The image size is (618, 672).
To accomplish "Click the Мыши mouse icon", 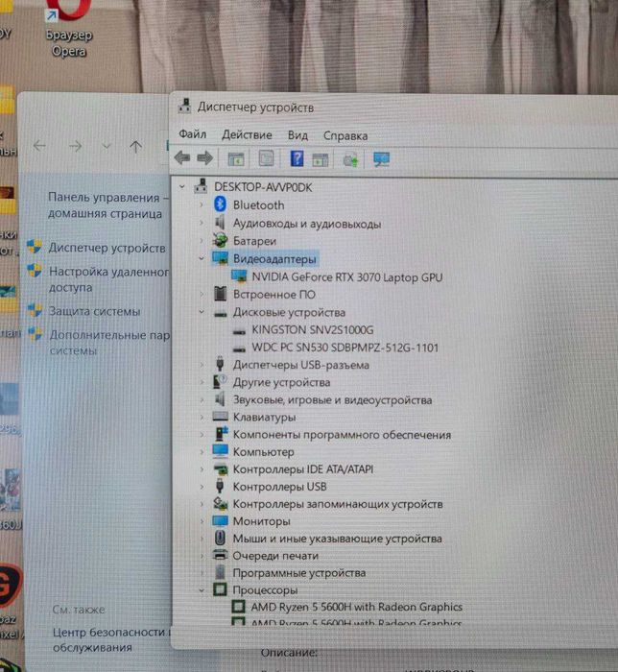I will click(x=220, y=538).
